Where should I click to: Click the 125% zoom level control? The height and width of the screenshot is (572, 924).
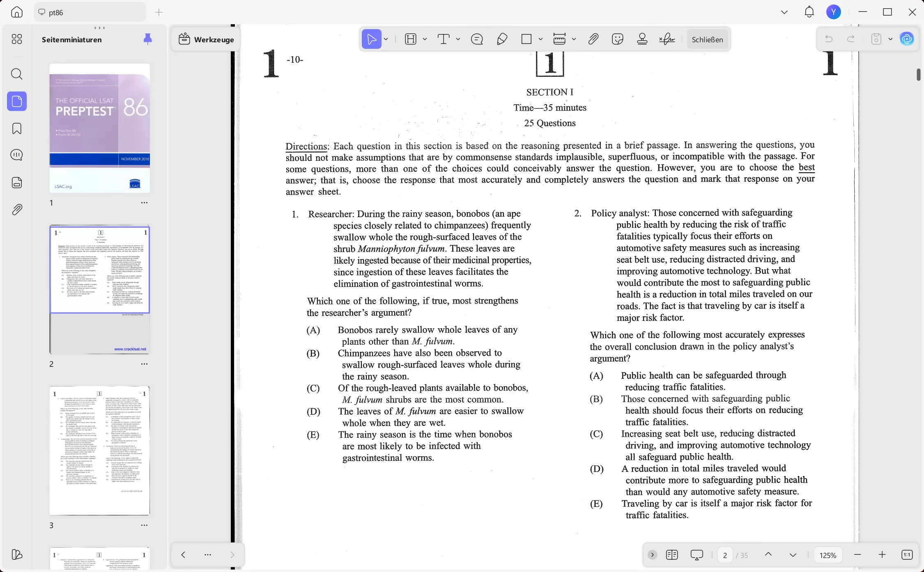(828, 555)
